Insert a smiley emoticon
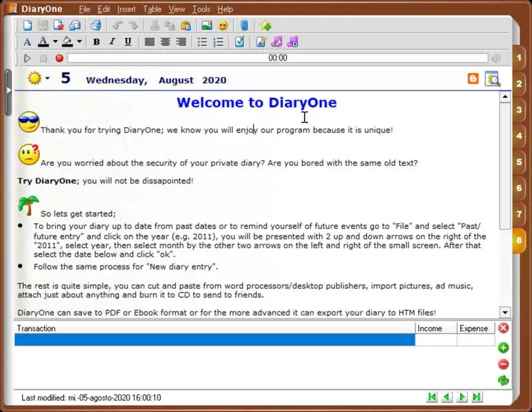Image resolution: width=532 pixels, height=412 pixels. pyautogui.click(x=223, y=25)
